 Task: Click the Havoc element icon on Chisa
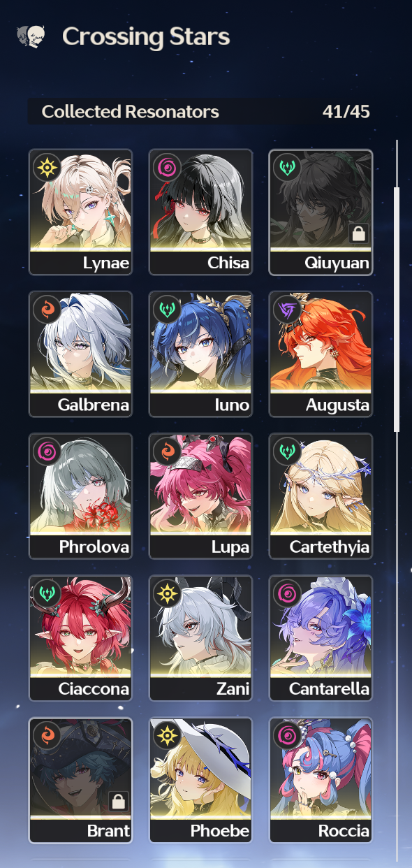(x=168, y=168)
